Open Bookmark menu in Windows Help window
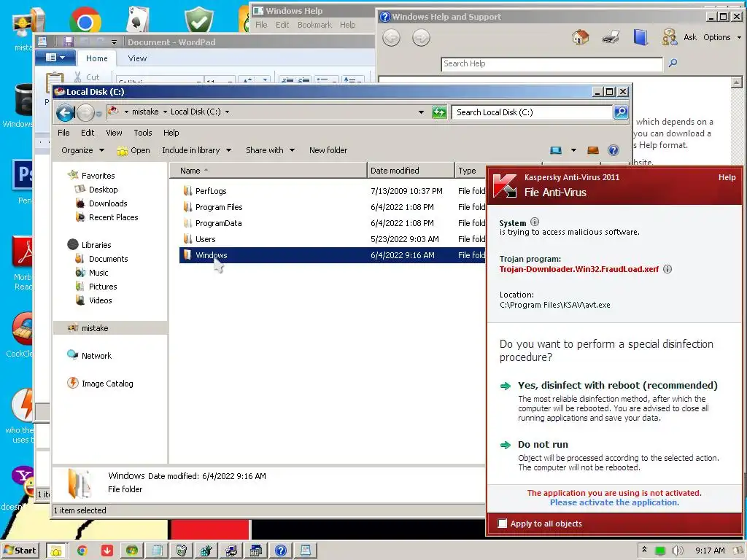This screenshot has width=747, height=560. (314, 25)
